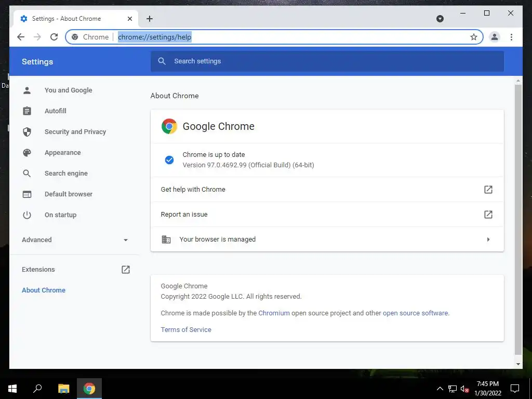The image size is (532, 399).
Task: Click the power icon beside On startup
Action: (27, 215)
